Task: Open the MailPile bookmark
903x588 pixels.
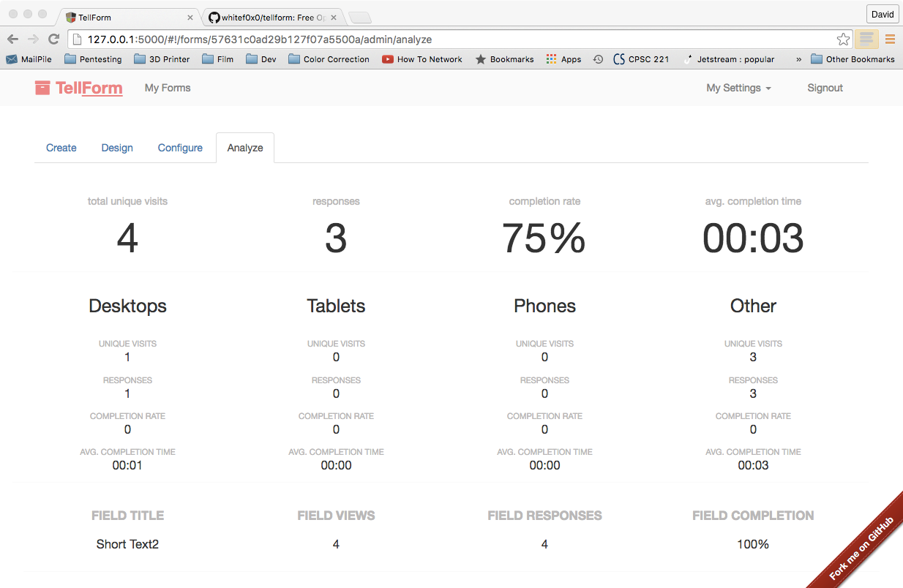Action: (29, 59)
